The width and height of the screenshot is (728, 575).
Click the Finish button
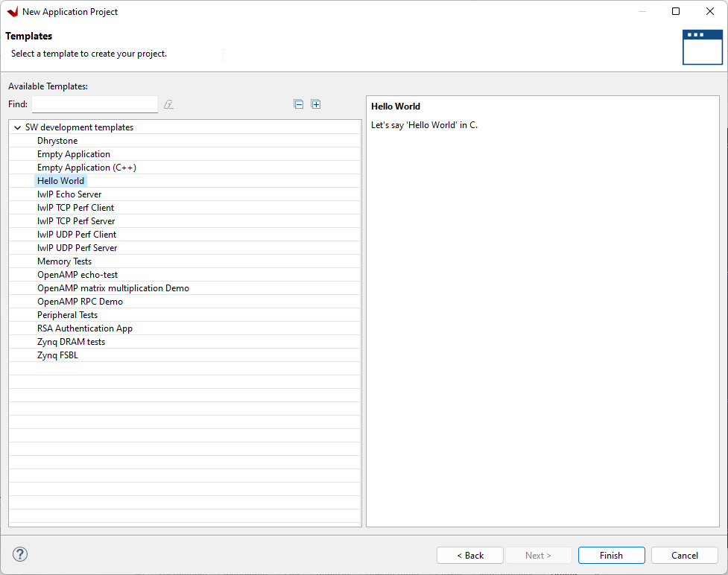point(612,556)
